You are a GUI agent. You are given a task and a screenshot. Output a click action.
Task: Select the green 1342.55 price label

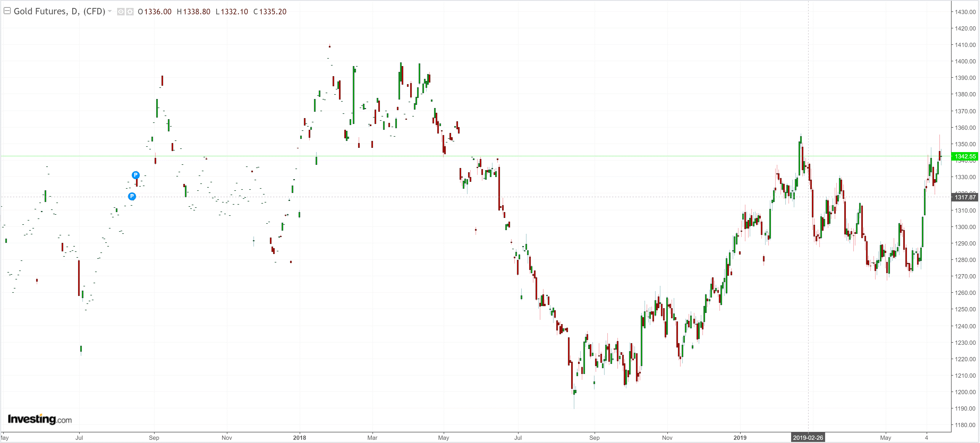tap(965, 156)
